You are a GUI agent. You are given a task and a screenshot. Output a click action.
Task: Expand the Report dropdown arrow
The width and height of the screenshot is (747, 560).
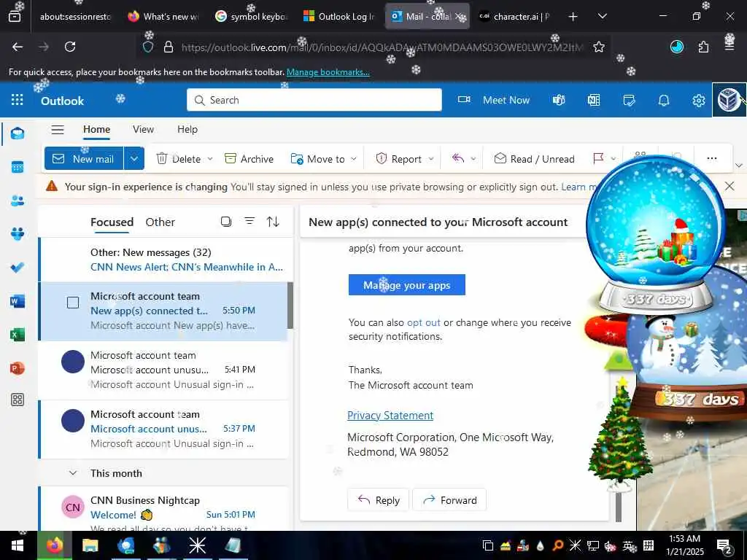(x=431, y=158)
